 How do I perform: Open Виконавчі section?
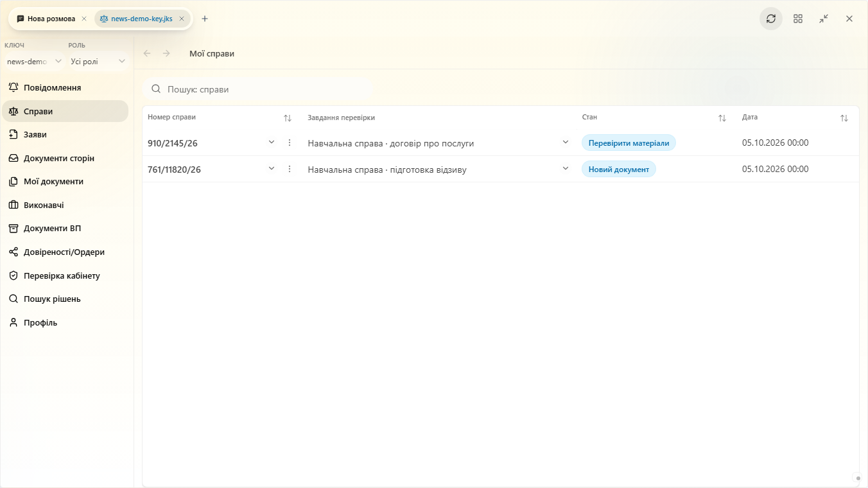65,205
